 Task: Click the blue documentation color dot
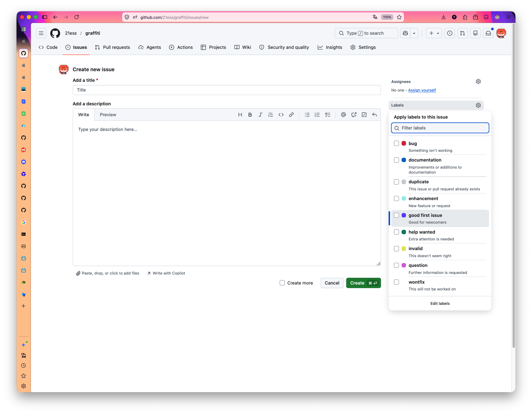(x=404, y=160)
